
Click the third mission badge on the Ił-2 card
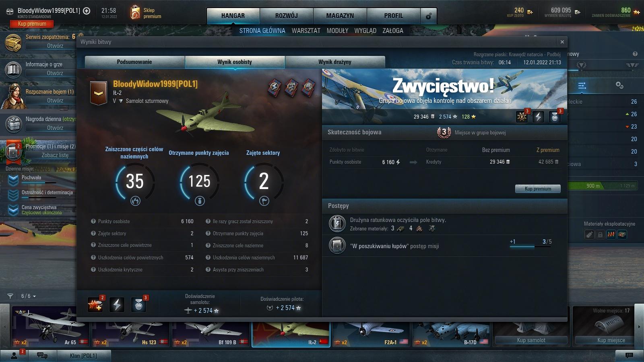pyautogui.click(x=308, y=87)
